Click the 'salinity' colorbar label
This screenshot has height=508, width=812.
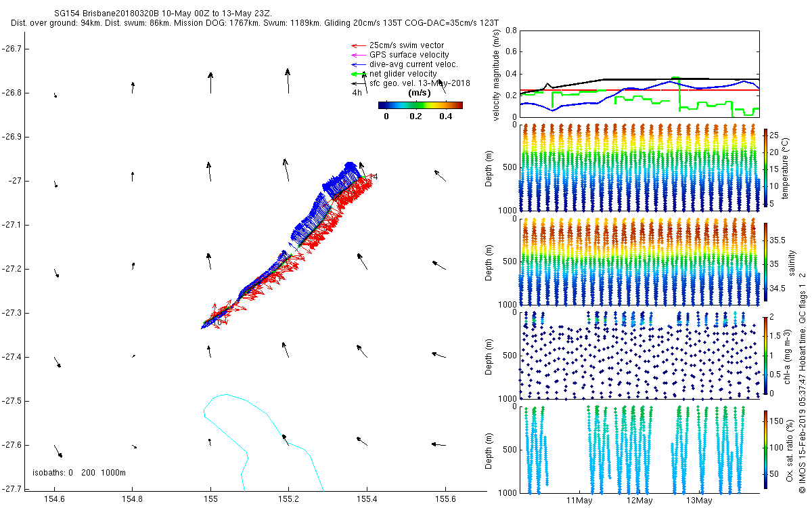(791, 263)
